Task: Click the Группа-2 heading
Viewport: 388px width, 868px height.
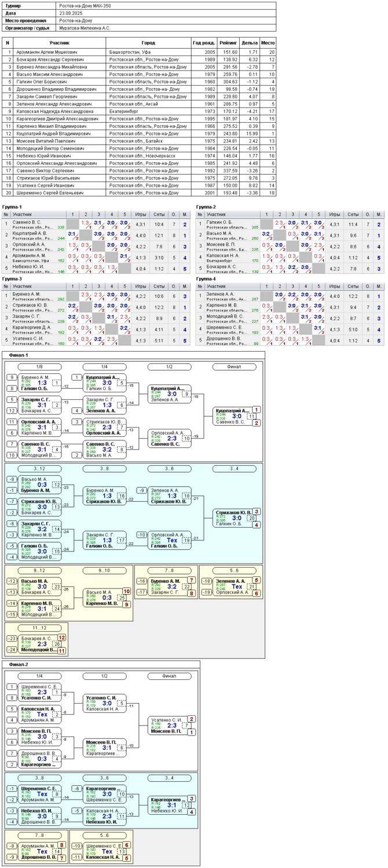Action: (206, 207)
